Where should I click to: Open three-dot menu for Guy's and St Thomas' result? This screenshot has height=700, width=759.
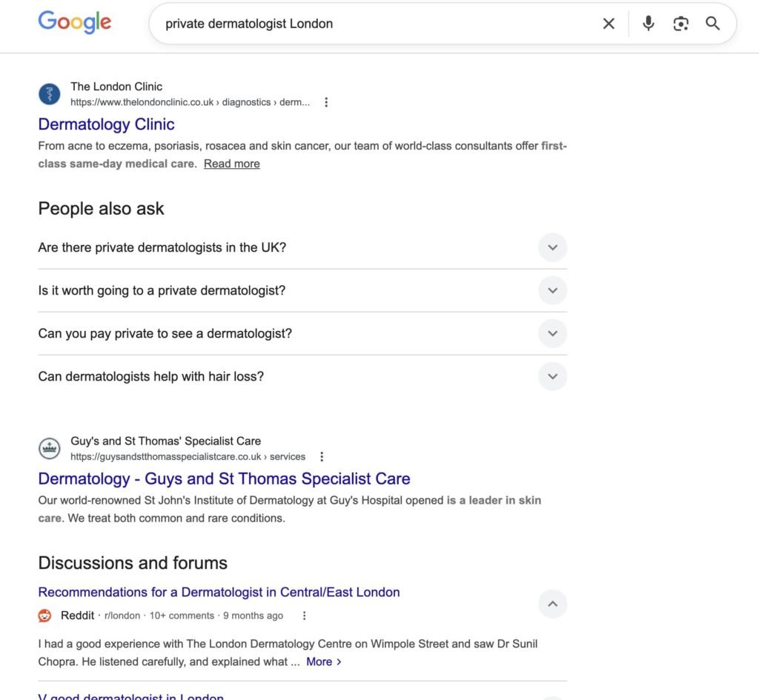click(x=322, y=456)
